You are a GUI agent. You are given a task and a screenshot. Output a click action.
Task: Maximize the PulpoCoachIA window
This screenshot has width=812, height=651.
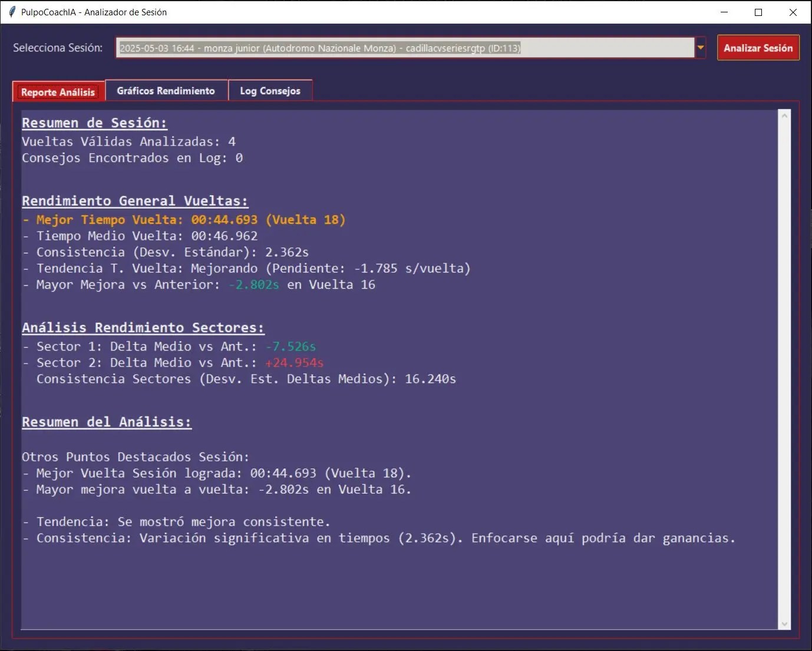758,12
